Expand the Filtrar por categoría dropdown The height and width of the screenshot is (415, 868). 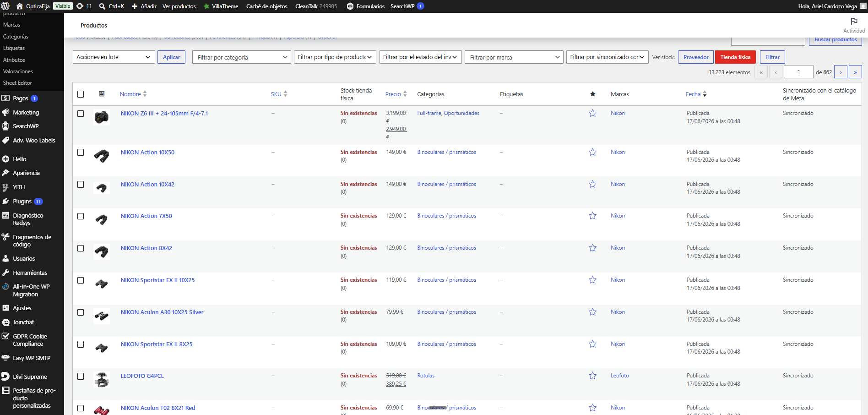tap(242, 57)
